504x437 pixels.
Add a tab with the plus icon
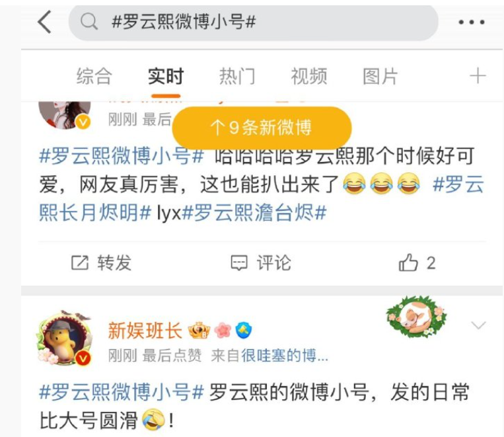click(x=478, y=76)
